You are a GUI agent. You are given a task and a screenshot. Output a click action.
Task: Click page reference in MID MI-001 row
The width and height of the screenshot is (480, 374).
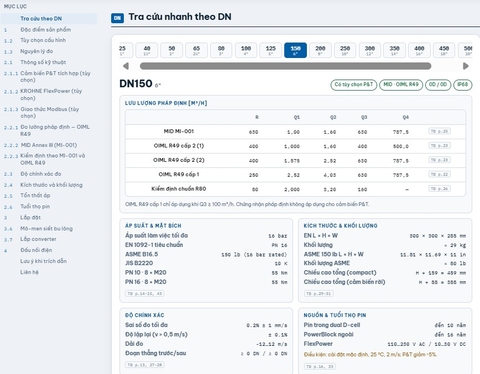[439, 131]
